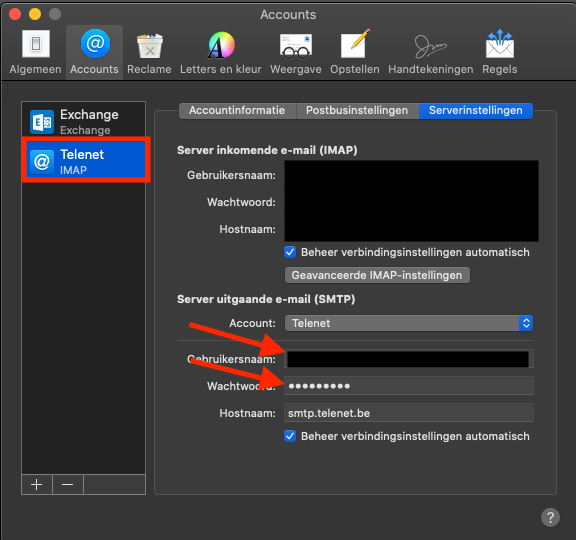
Task: Open the Regels rules pane
Action: (x=500, y=53)
